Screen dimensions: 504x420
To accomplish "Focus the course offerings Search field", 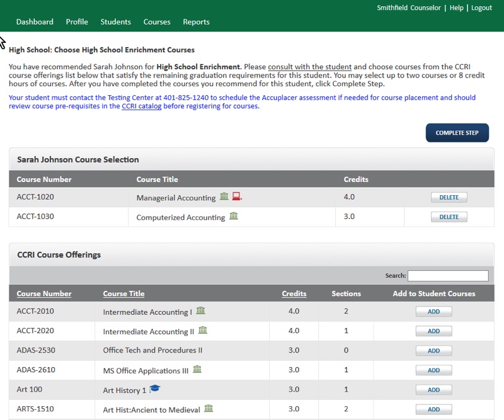I will 447,276.
